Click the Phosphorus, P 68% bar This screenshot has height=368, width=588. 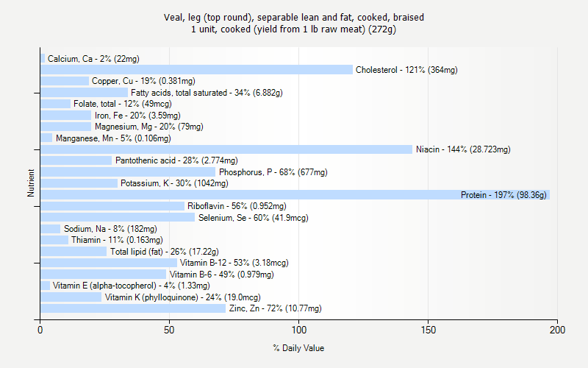128,172
